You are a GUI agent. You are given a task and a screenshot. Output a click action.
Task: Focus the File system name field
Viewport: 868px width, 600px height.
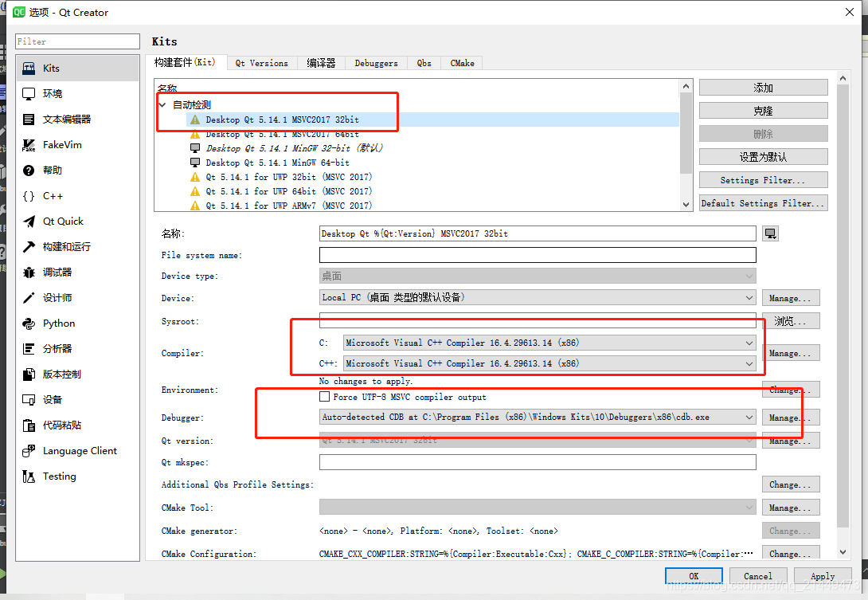tap(538, 255)
